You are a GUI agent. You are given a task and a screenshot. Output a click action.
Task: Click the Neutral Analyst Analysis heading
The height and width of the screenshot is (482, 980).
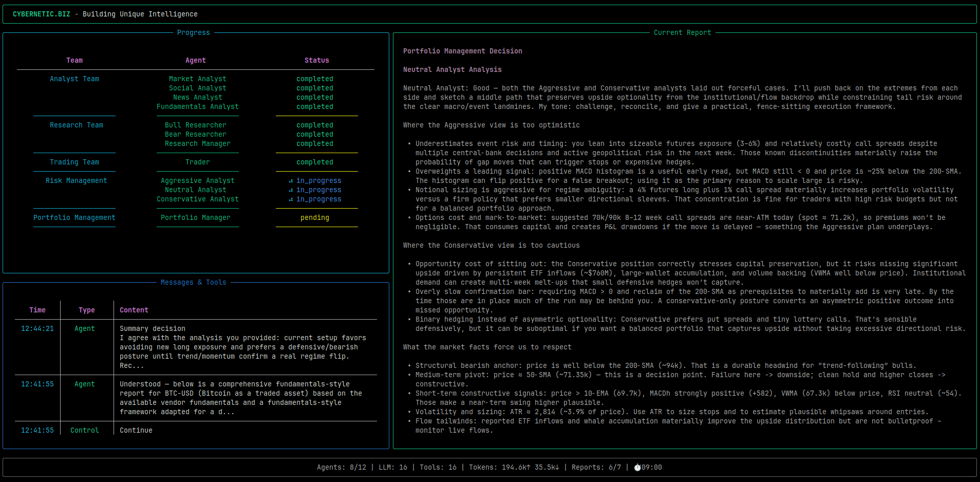(453, 70)
